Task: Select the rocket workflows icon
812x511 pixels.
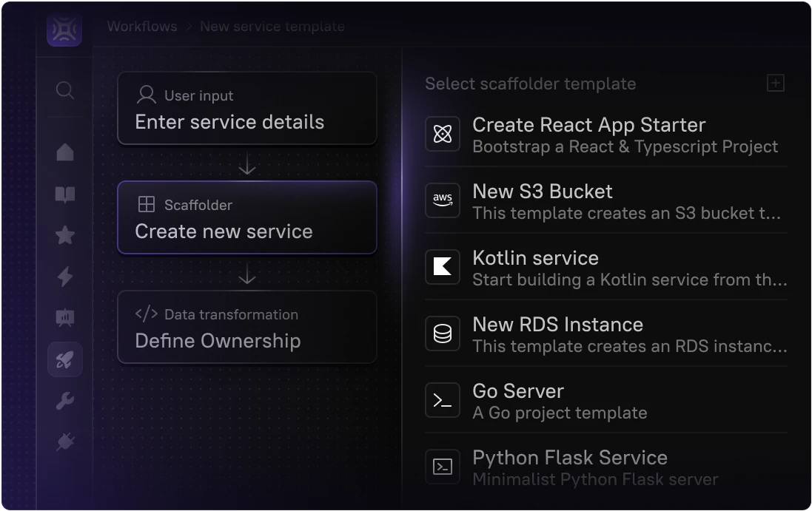Action: coord(65,360)
